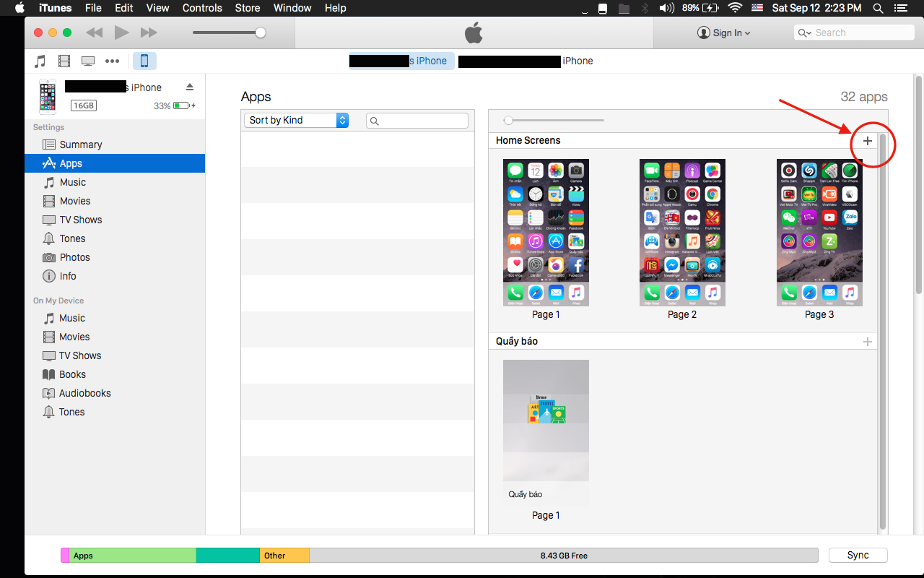The image size is (924, 578).
Task: Click the 16GB capacity badge
Action: pos(83,105)
